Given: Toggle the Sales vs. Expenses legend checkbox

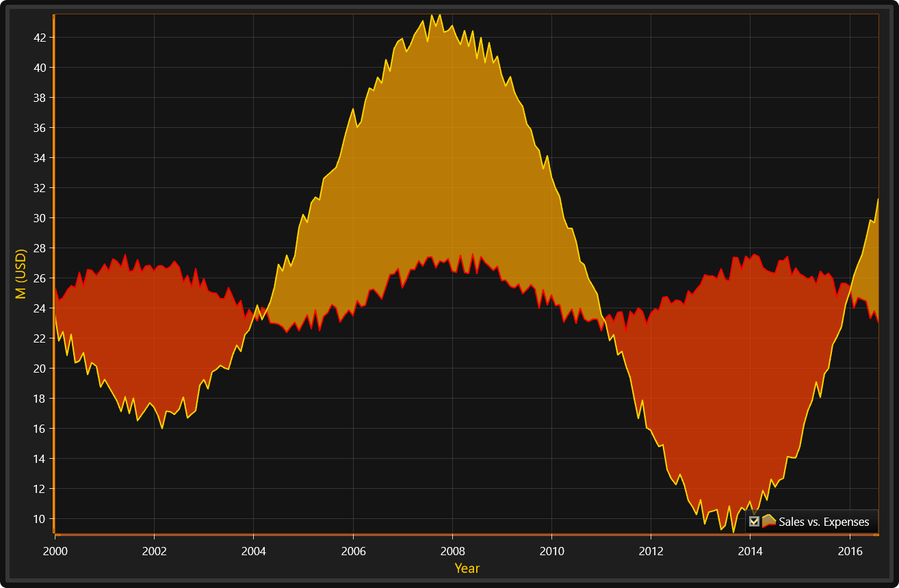Looking at the screenshot, I should click(755, 522).
